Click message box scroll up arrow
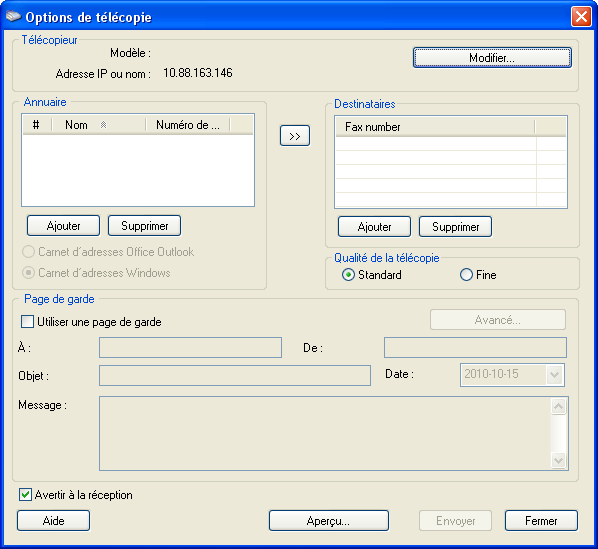The height and width of the screenshot is (549, 598). click(558, 406)
